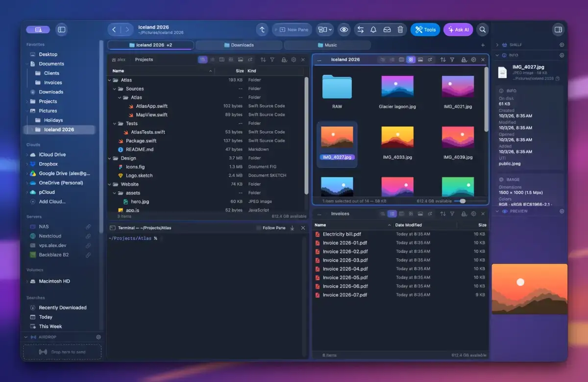
Task: Click the inbox tray icon in toolbar
Action: pos(387,29)
